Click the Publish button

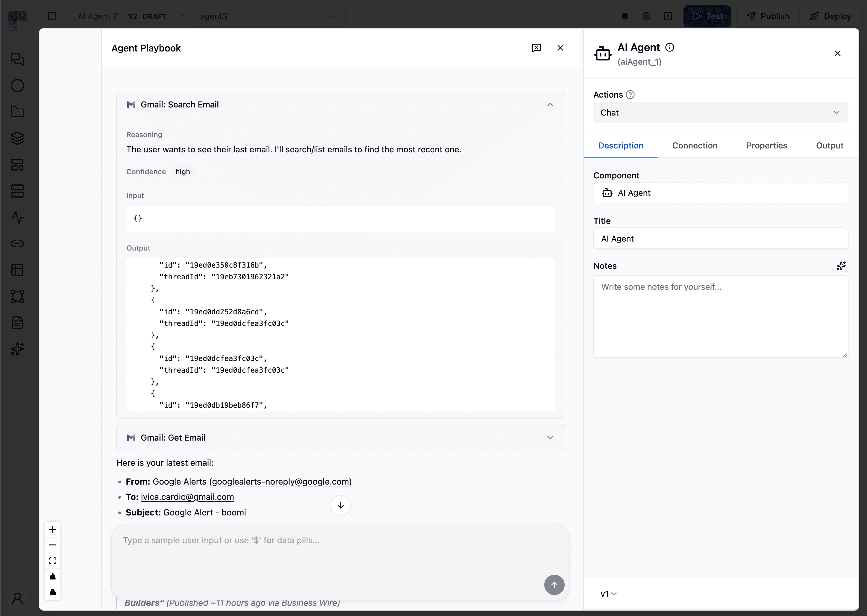tap(768, 16)
